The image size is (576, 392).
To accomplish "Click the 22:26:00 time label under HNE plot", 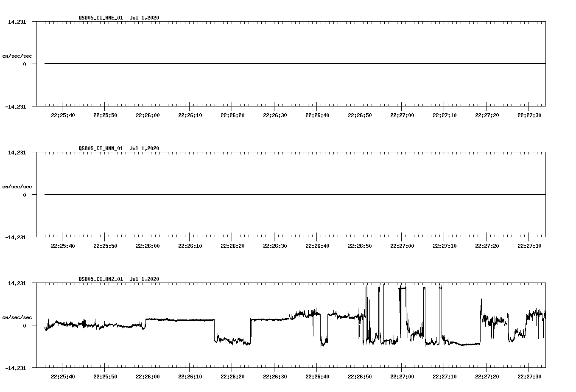I will click(x=148, y=115).
